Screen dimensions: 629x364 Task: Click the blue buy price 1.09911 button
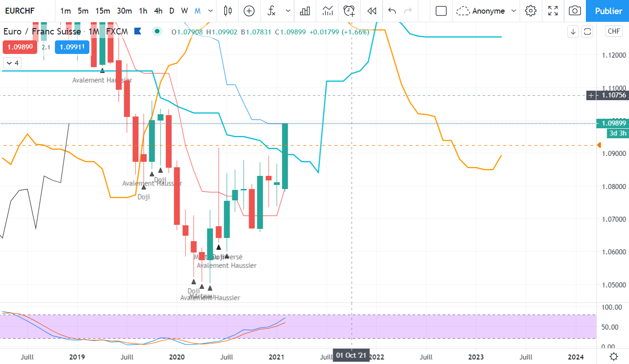pos(72,47)
